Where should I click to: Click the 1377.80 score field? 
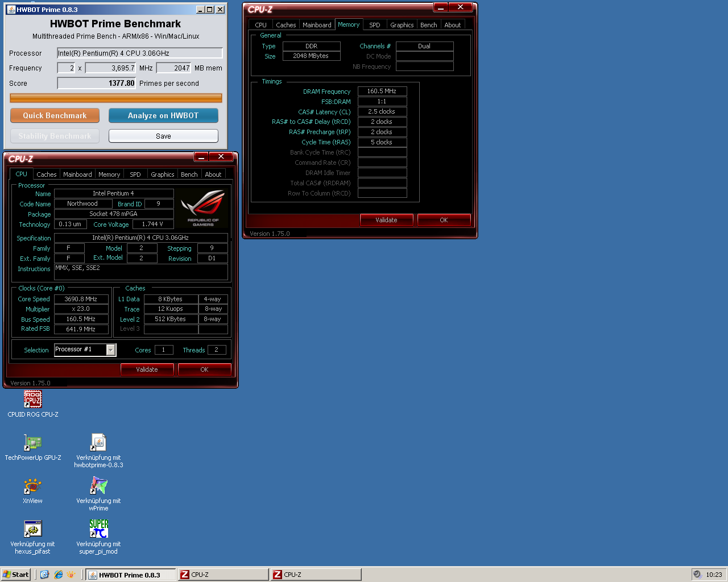coord(97,84)
